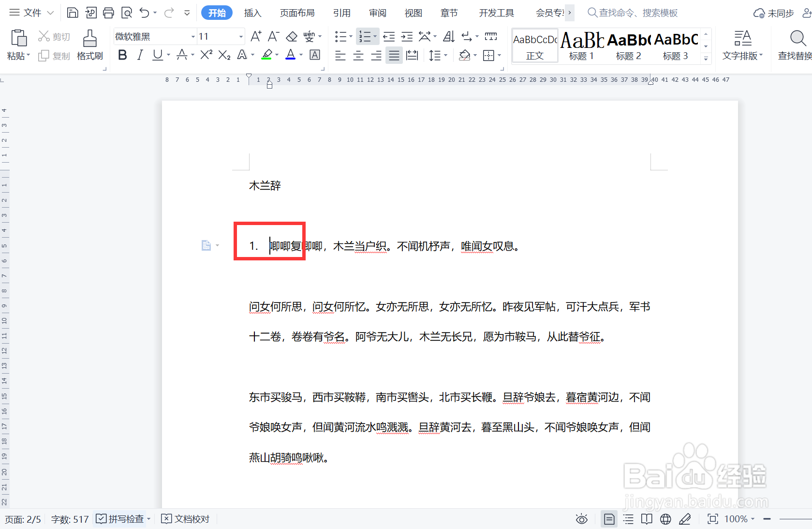This screenshot has width=812, height=529.
Task: Click the Print icon
Action: (108, 13)
